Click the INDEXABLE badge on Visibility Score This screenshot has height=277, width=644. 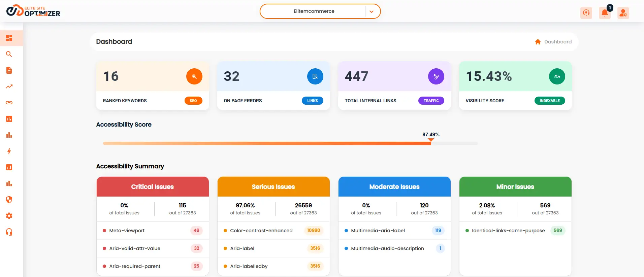(x=549, y=101)
